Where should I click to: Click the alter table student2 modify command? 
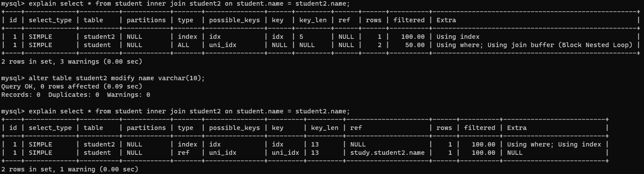click(103, 78)
